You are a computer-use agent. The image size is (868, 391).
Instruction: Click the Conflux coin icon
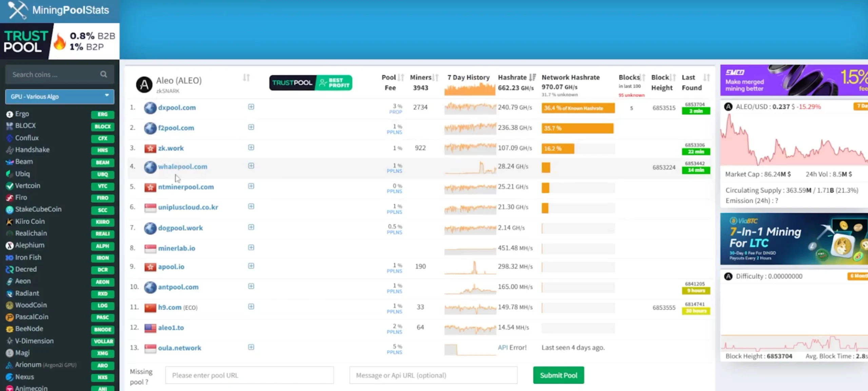9,138
